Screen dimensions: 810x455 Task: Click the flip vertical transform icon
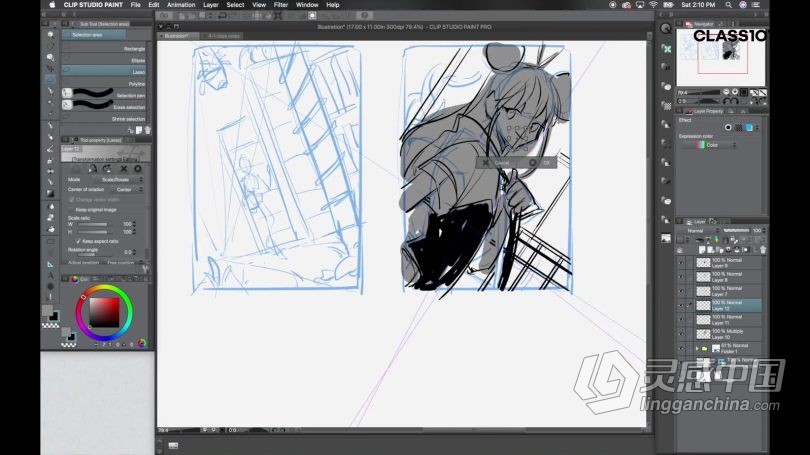tap(107, 169)
